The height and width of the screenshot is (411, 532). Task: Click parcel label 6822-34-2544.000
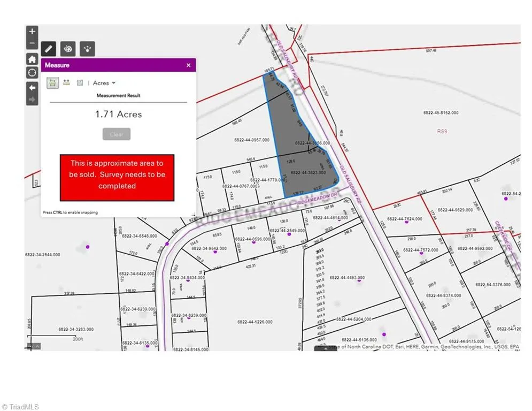[x=42, y=254]
